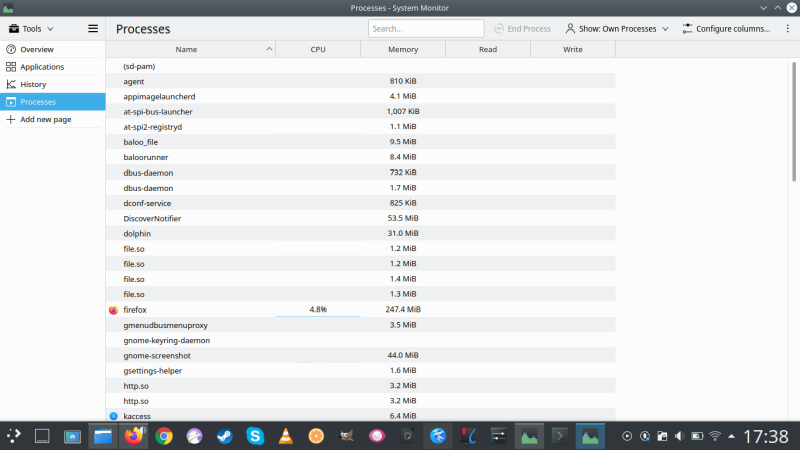Click Add new page
800x450 pixels.
click(x=53, y=119)
